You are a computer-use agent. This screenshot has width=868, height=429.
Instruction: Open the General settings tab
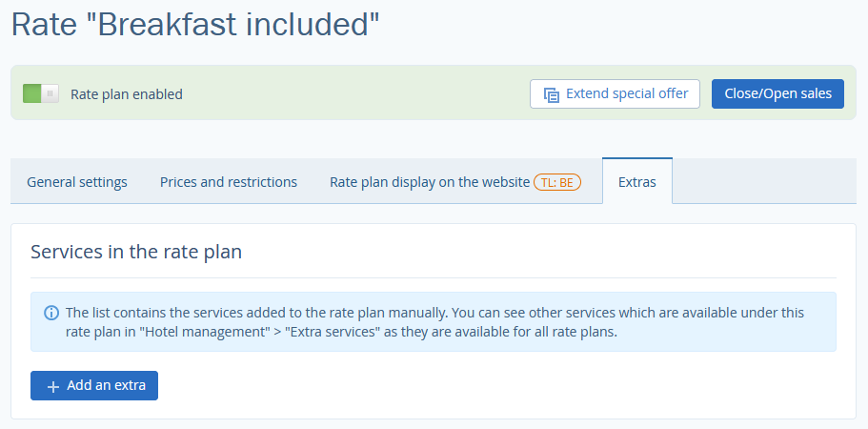tap(77, 182)
